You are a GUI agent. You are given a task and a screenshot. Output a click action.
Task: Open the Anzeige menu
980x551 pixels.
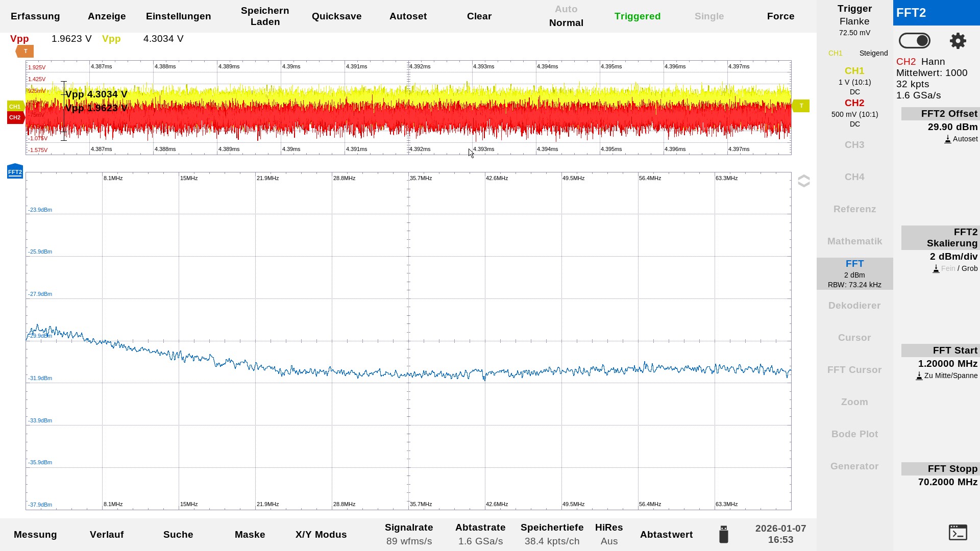point(107,16)
